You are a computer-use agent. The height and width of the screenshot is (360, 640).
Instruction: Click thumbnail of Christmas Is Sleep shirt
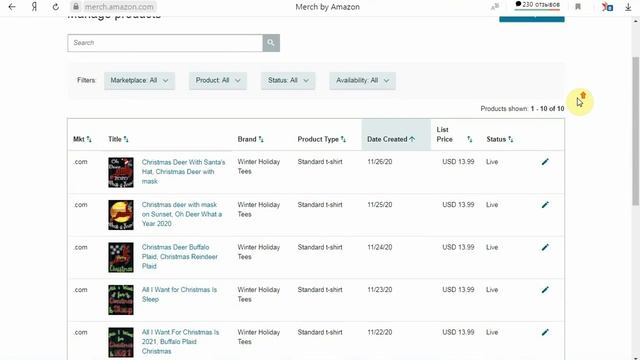pyautogui.click(x=121, y=300)
